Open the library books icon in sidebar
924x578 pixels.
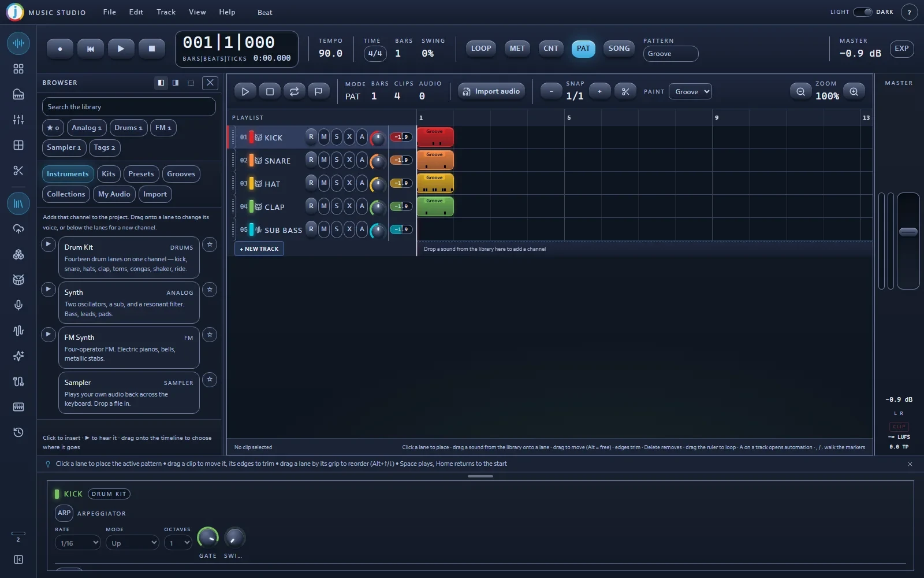18,203
